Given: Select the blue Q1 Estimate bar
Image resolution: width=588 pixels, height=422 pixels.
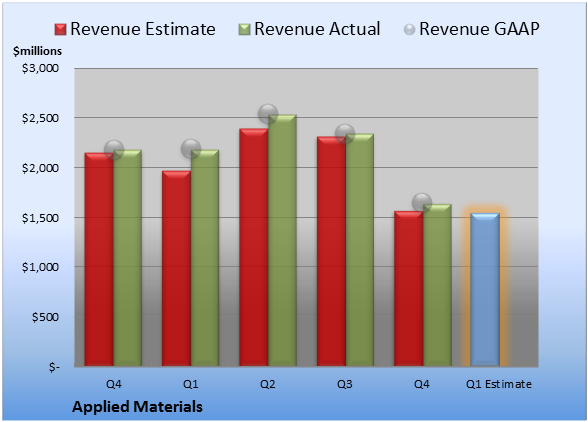Looking at the screenshot, I should click(x=485, y=289).
